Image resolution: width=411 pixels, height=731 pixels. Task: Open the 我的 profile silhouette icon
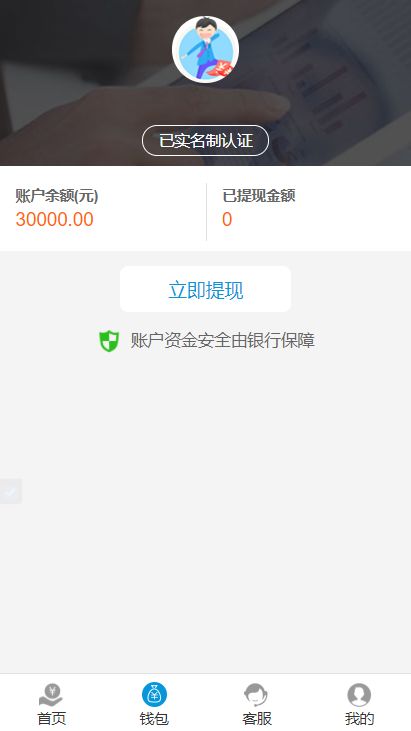[x=359, y=695]
